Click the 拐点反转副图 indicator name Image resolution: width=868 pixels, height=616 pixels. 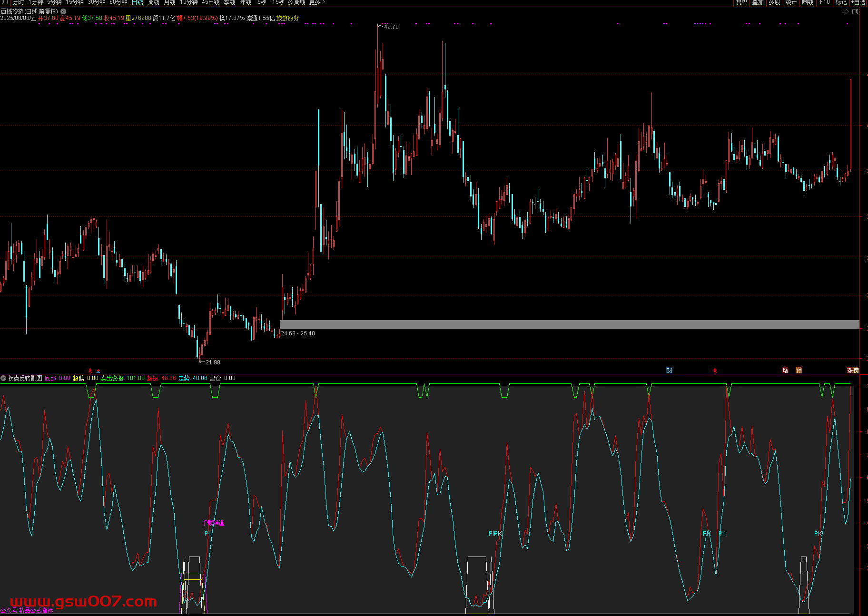(x=25, y=378)
